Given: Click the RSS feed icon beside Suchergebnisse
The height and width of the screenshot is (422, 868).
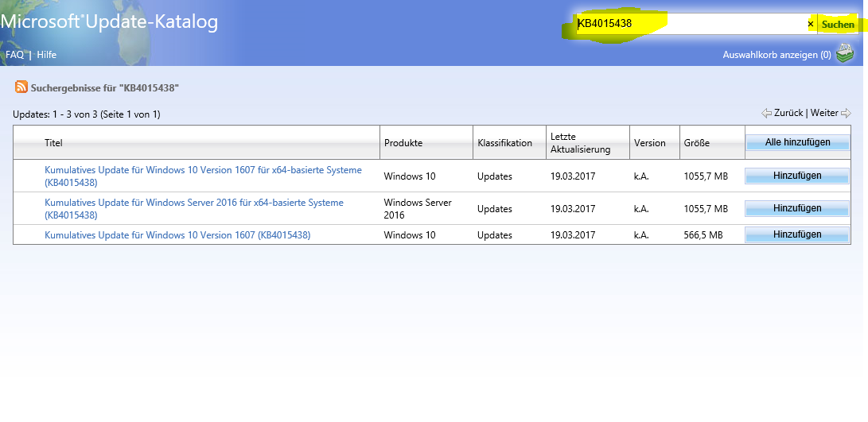Looking at the screenshot, I should tap(21, 87).
